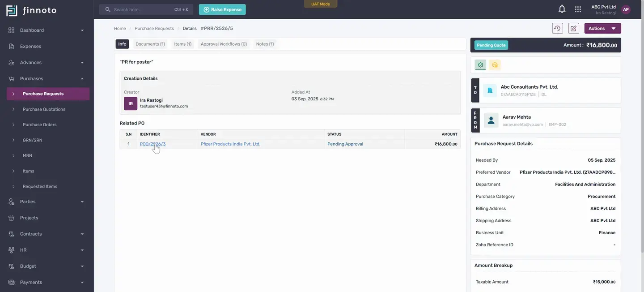The height and width of the screenshot is (292, 644).
Task: Click the testuser431@finnoto.com email
Action: pos(164,106)
